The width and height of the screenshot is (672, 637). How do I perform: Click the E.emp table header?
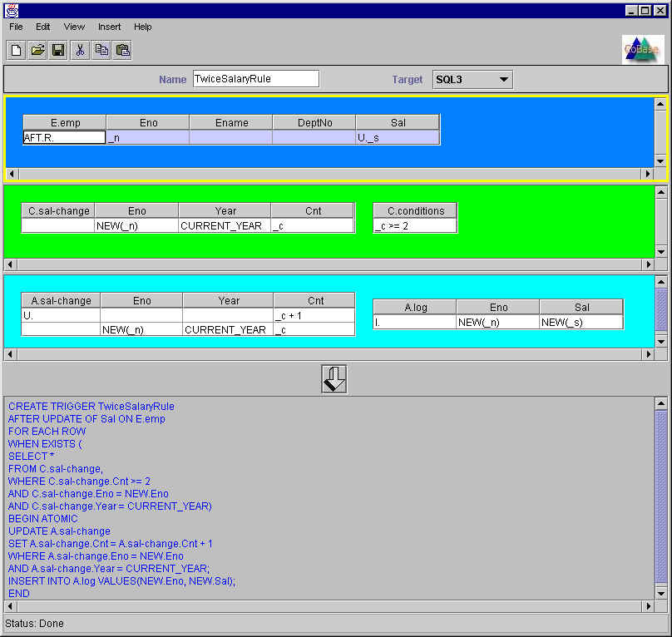(65, 122)
